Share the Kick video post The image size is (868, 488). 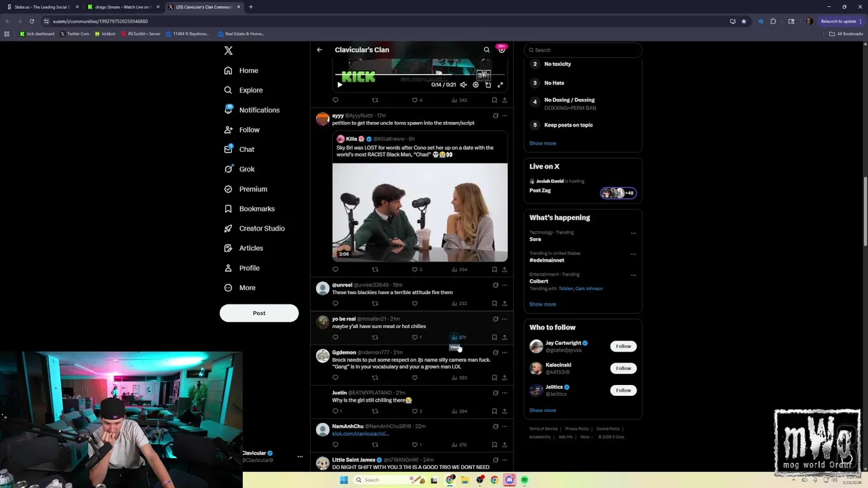(505, 100)
